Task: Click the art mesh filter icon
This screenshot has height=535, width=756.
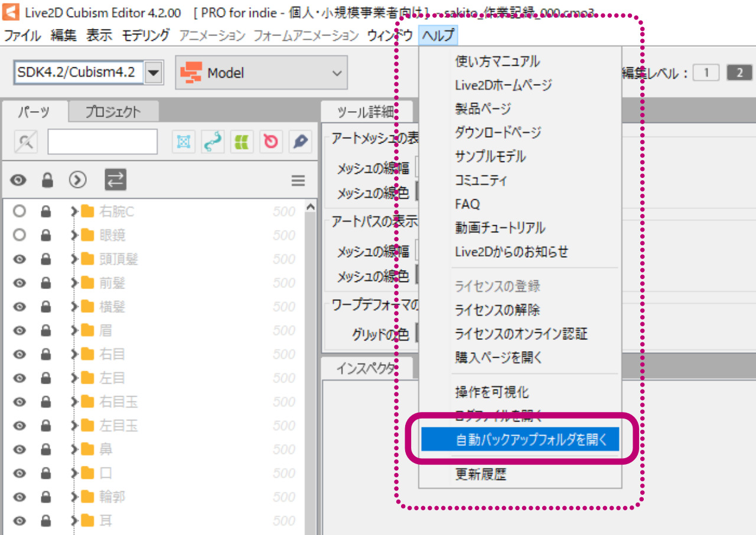Action: pos(184,142)
